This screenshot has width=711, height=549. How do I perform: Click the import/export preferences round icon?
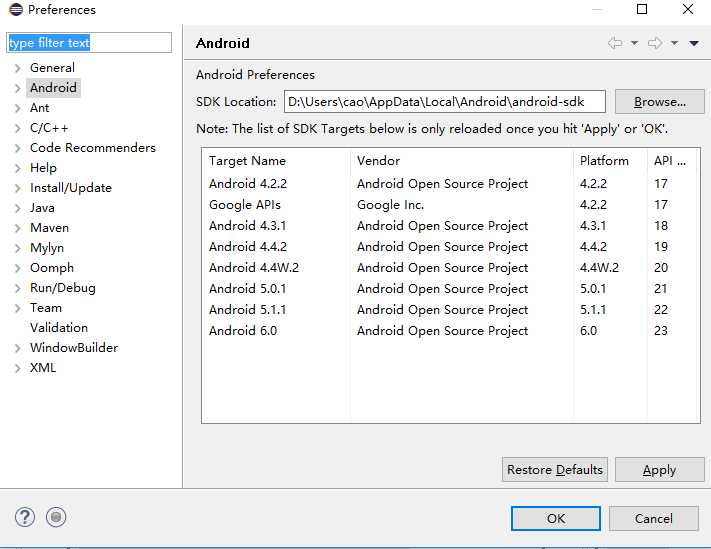pos(56,517)
